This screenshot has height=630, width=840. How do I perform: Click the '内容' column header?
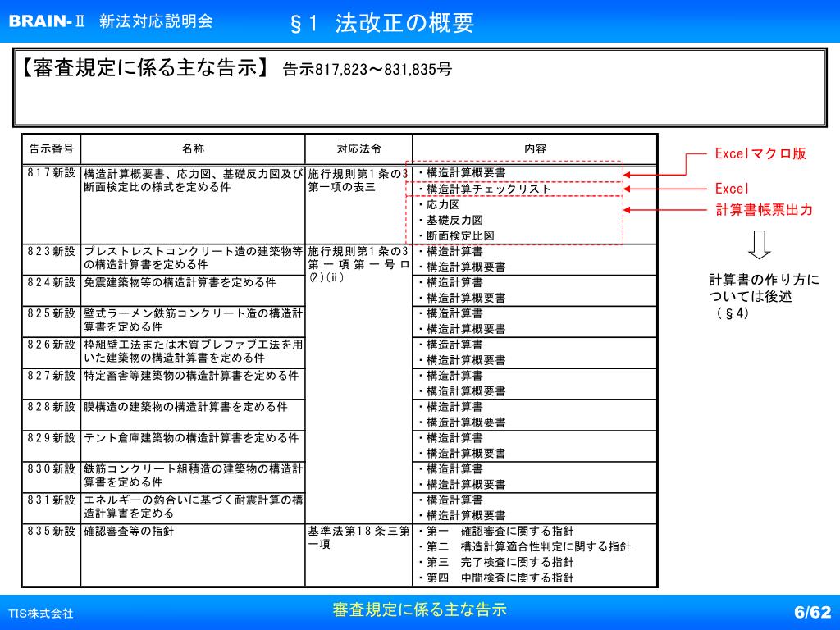[535, 149]
